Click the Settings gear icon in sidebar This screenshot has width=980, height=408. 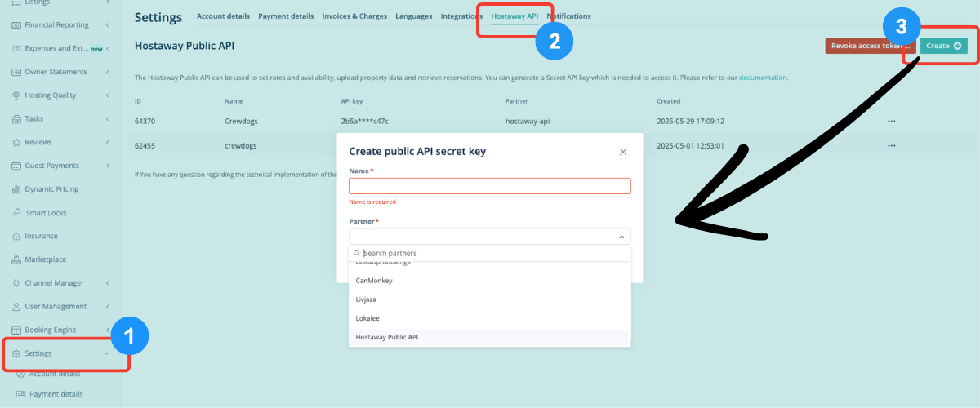[17, 353]
